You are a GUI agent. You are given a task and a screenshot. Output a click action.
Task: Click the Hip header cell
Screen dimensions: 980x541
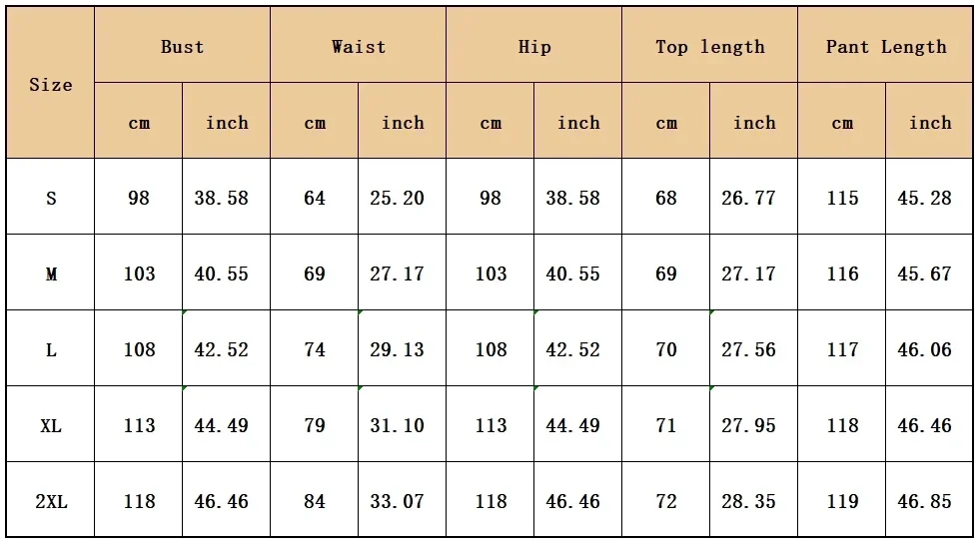pos(534,45)
